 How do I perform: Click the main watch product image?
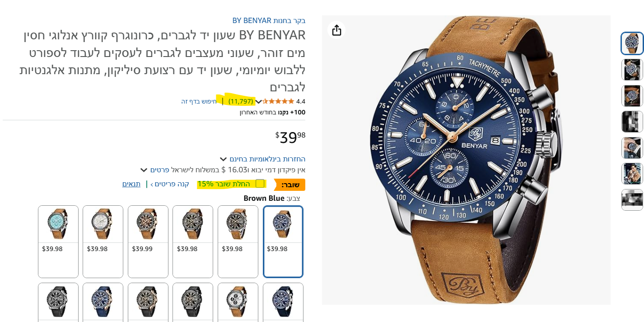466,160
